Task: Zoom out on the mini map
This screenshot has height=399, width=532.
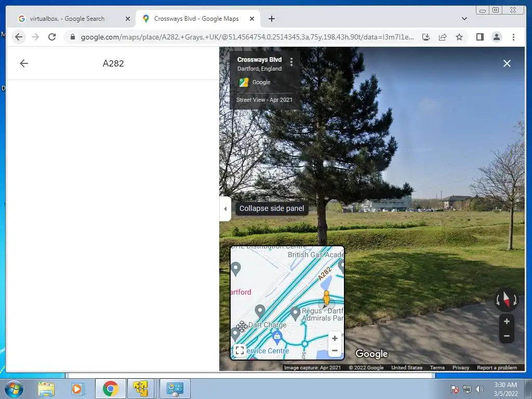Action: [335, 351]
